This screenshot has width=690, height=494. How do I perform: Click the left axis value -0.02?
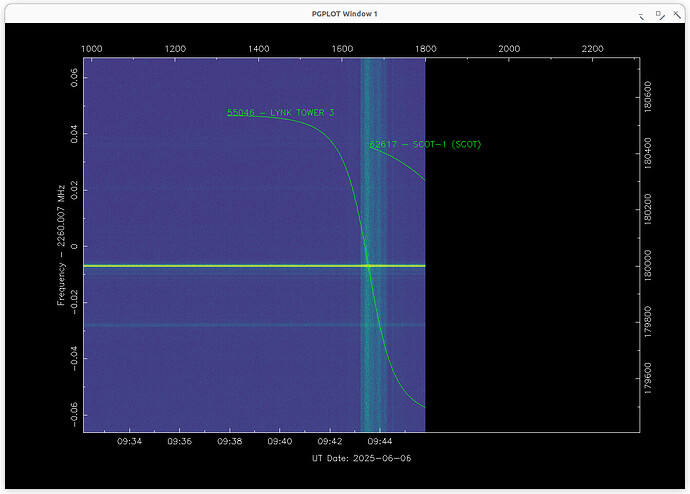[x=73, y=301]
